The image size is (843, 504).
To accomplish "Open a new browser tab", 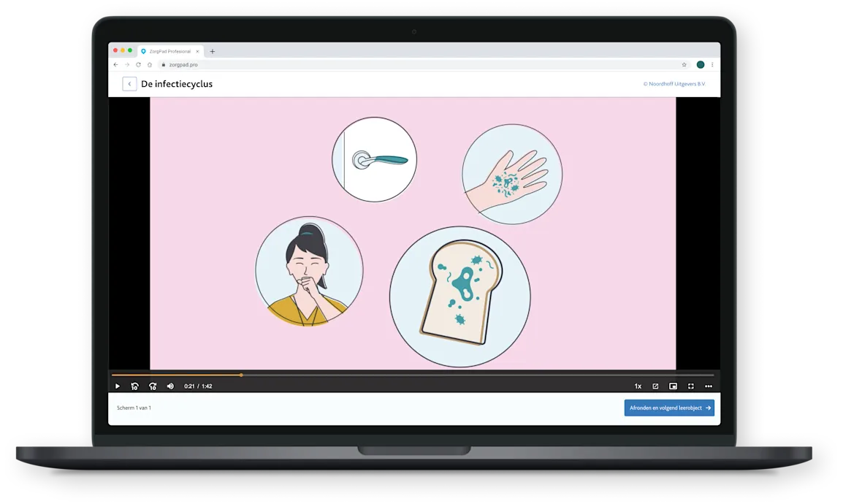I will click(213, 52).
